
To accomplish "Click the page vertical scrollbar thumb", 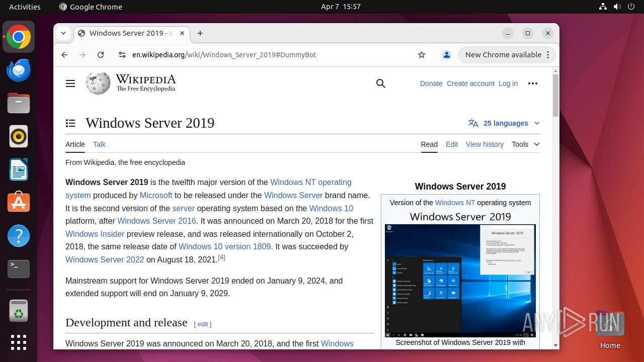I will pos(555,96).
